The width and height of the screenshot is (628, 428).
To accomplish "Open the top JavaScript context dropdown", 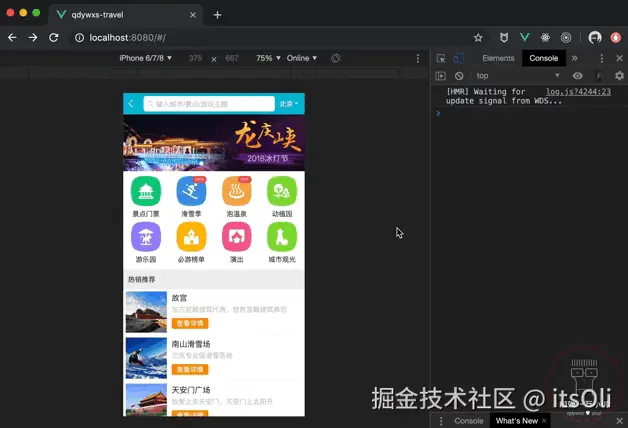I will [x=517, y=76].
